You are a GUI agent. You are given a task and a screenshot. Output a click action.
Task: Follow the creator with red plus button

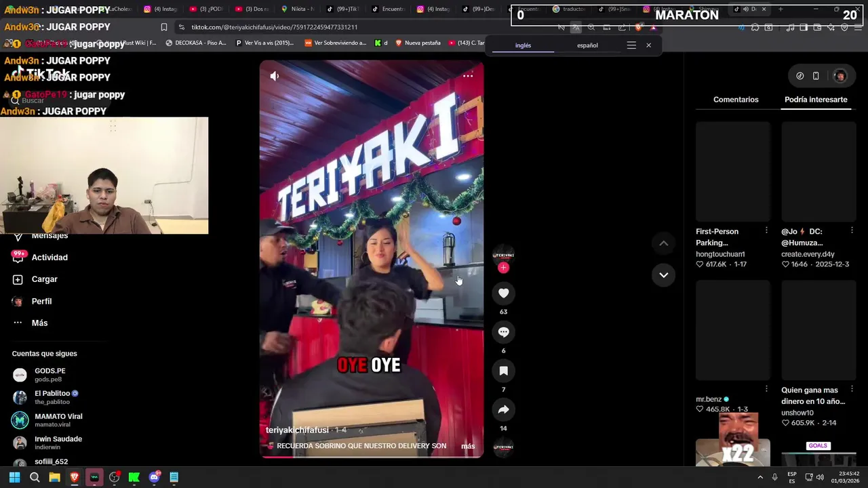503,268
